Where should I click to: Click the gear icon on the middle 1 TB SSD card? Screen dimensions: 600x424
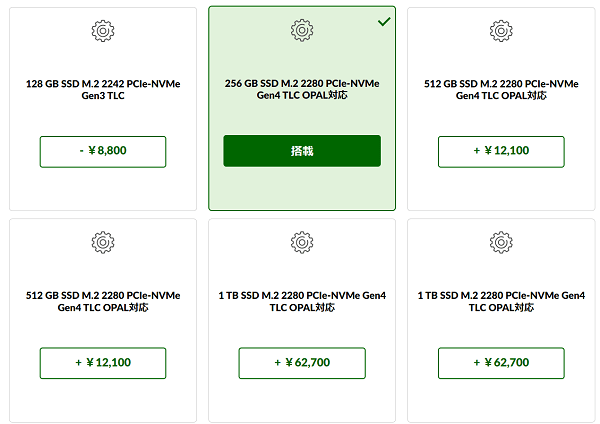(302, 242)
